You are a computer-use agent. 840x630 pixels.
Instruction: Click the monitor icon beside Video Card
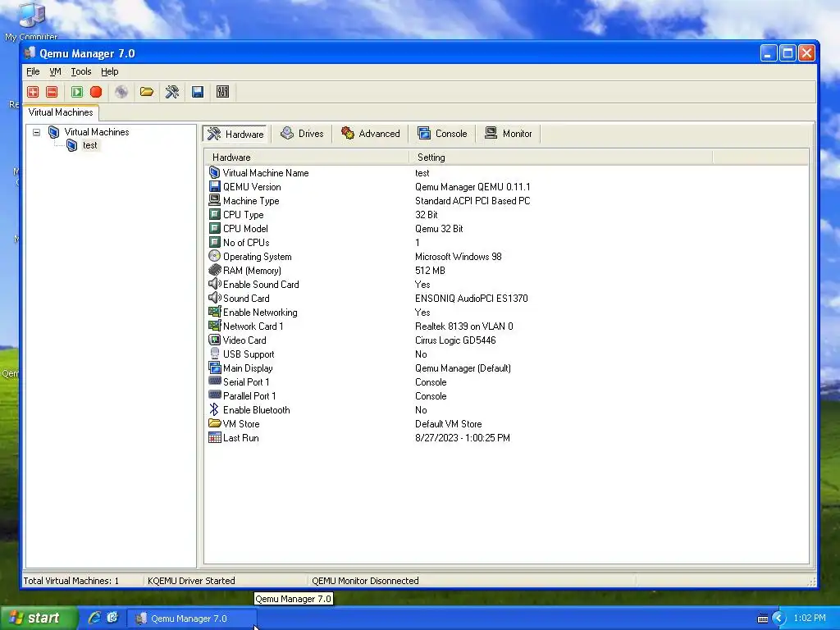pyautogui.click(x=214, y=340)
